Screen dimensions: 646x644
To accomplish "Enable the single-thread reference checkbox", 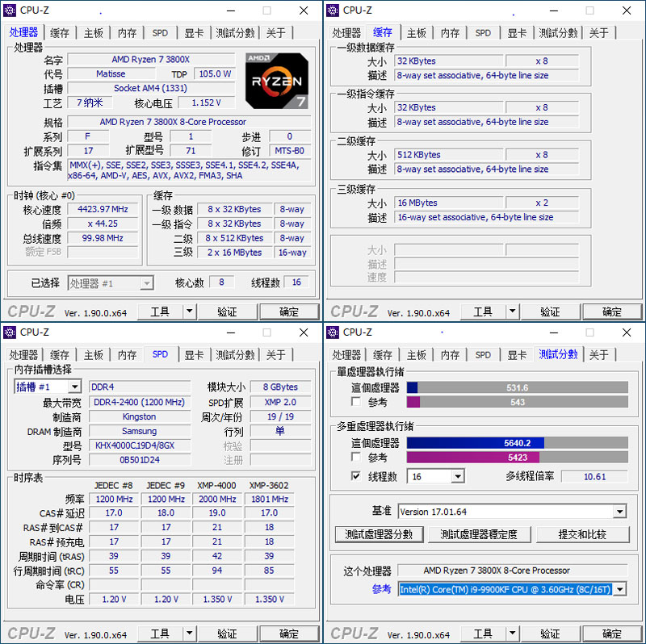I will click(x=356, y=401).
